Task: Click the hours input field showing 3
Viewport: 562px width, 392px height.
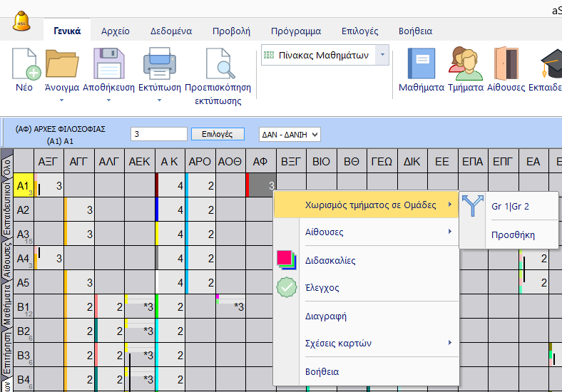Action: (x=158, y=134)
